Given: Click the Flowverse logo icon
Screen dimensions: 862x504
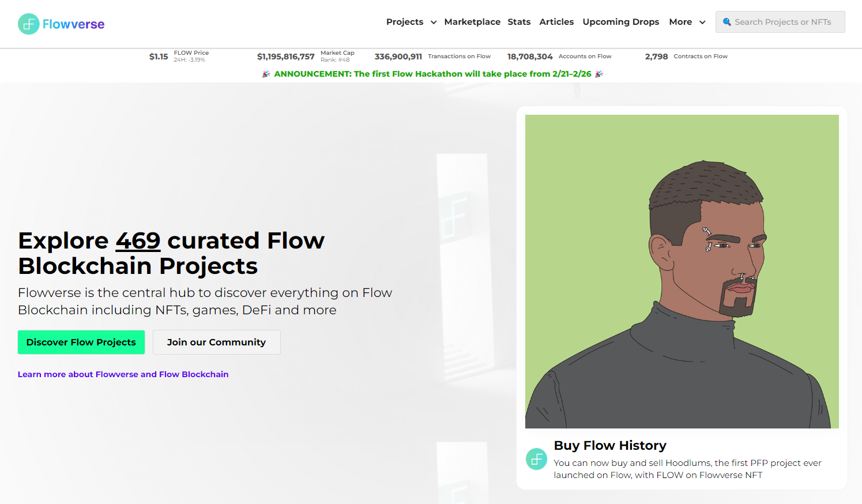Looking at the screenshot, I should click(28, 24).
